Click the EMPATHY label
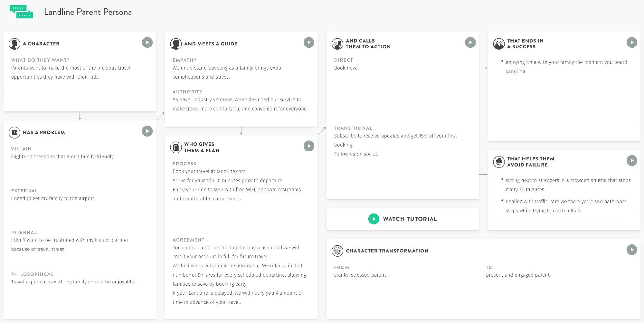The image size is (644, 323). (x=185, y=60)
